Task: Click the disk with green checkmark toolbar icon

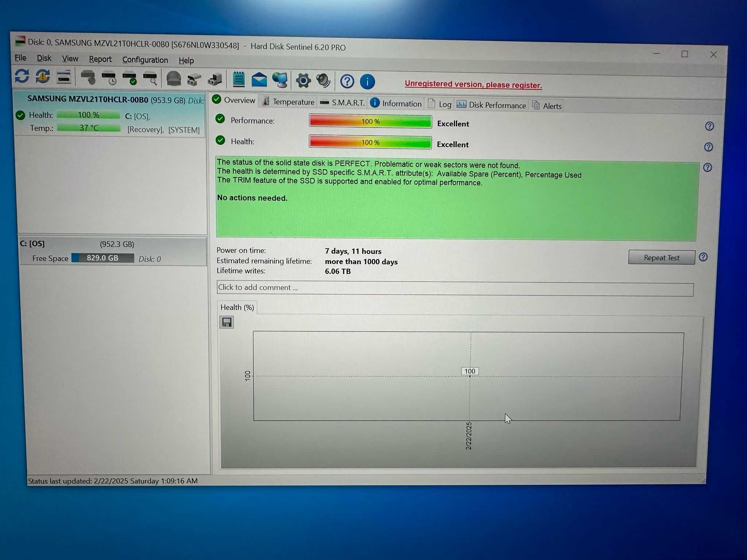Action: click(129, 79)
